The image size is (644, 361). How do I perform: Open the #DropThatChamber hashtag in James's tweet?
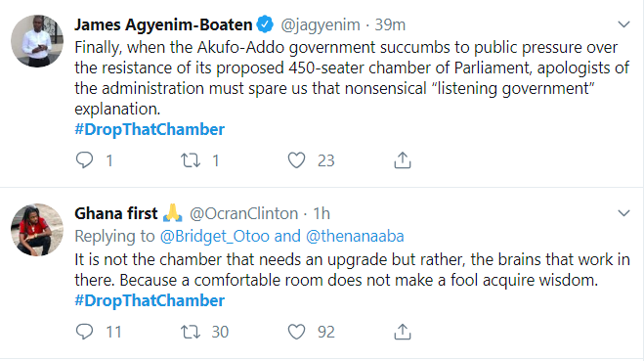click(150, 129)
